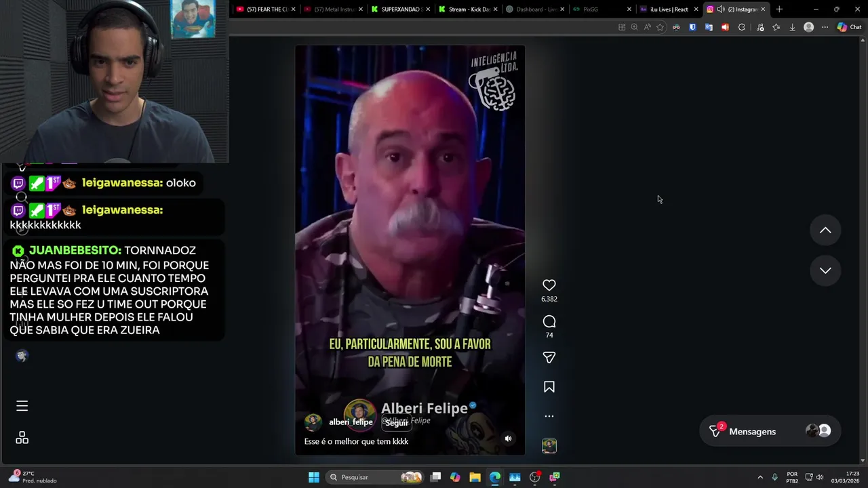The height and width of the screenshot is (488, 868).
Task: Like the reel with the heart icon
Action: (549, 285)
